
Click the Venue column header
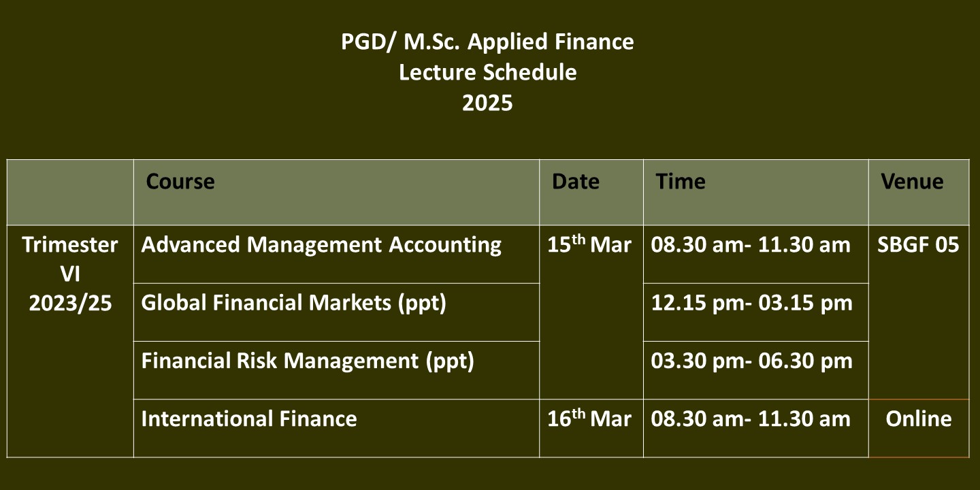919,193
